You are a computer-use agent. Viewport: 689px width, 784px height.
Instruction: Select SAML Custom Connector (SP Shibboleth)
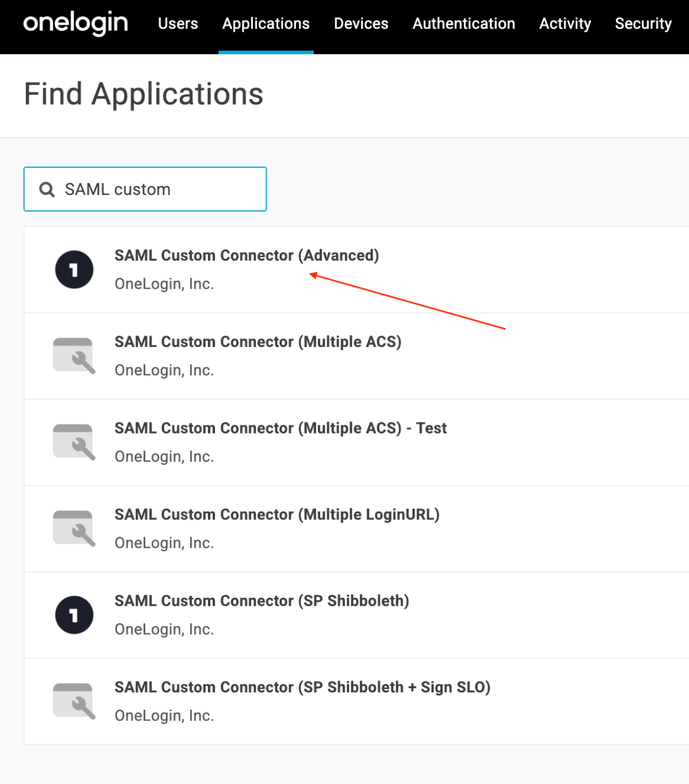[x=262, y=601]
